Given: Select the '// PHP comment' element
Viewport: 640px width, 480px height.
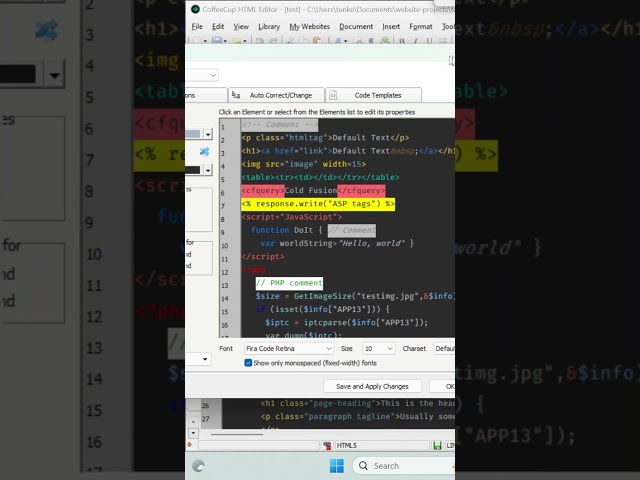Looking at the screenshot, I should 289,283.
